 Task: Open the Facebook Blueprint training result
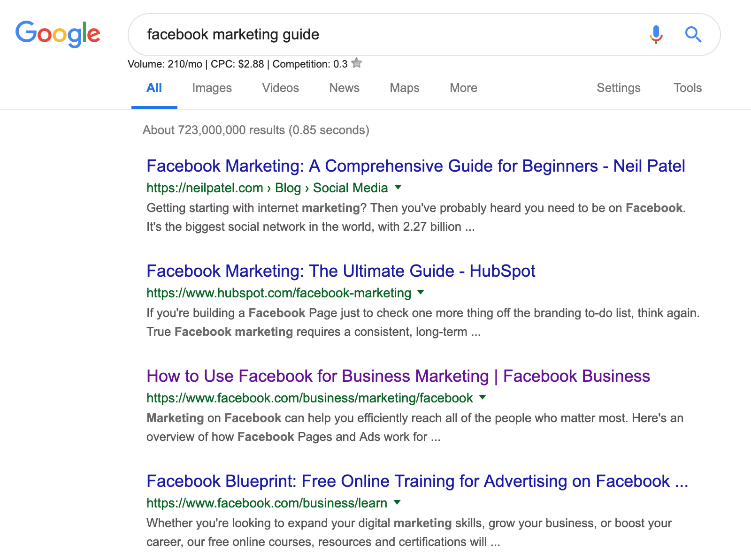tap(417, 481)
